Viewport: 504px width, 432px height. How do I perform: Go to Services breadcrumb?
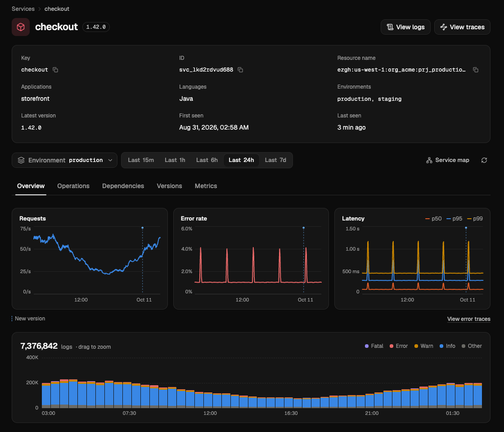click(x=23, y=9)
